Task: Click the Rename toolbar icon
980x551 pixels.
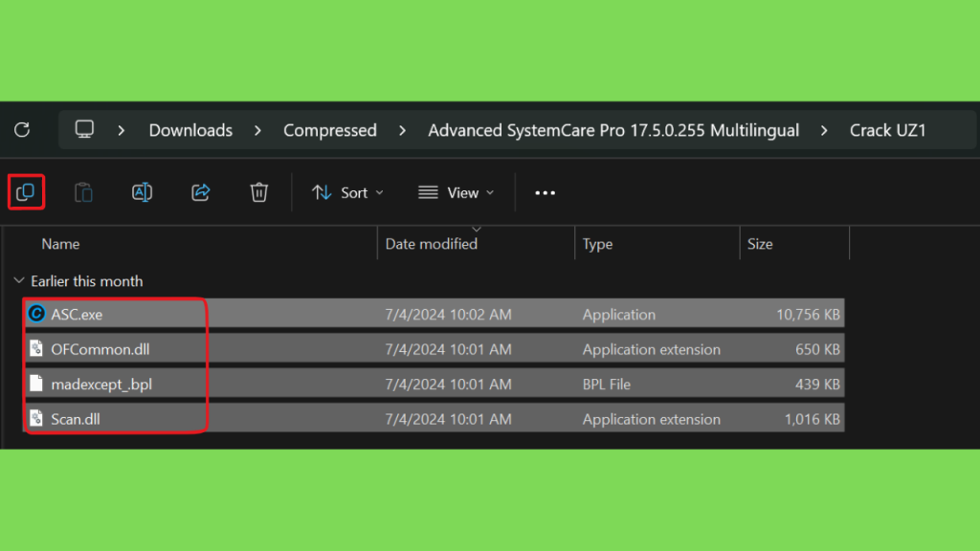Action: point(142,192)
